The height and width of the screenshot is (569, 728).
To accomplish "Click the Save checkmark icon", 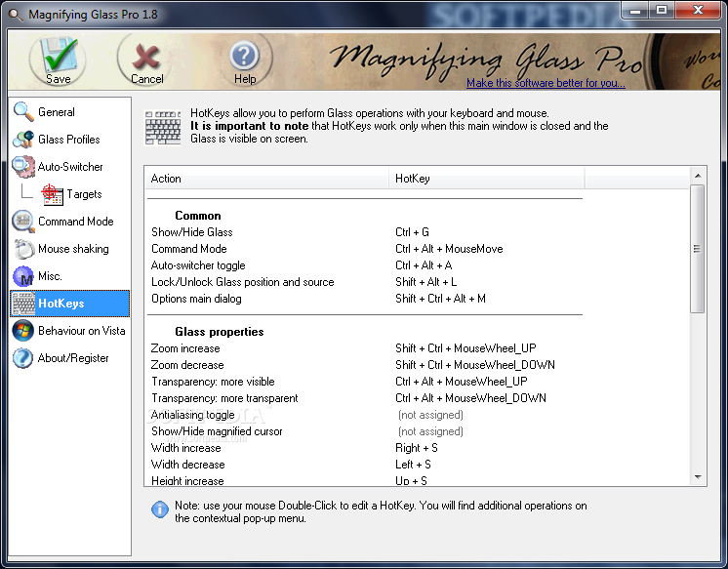I will 59,55.
